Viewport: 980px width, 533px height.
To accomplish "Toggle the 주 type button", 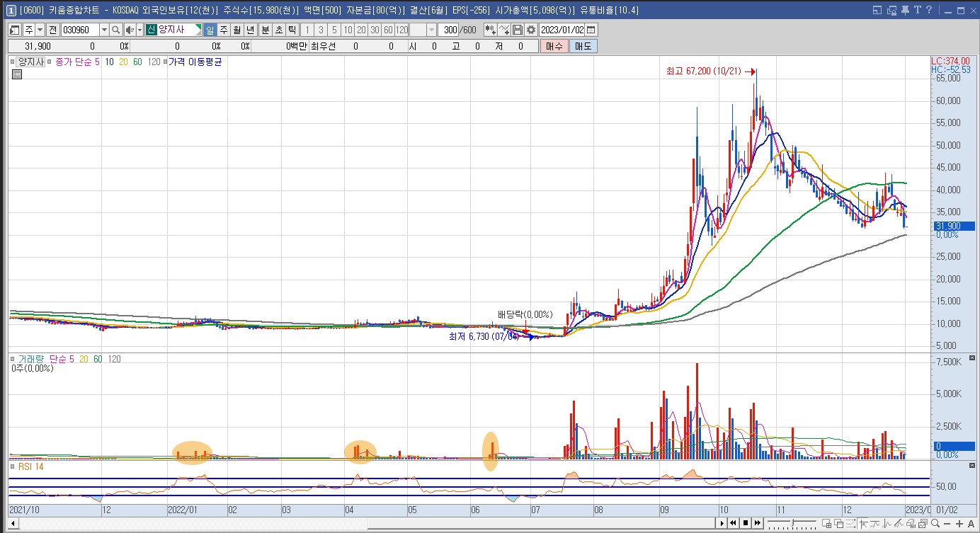I will point(28,30).
